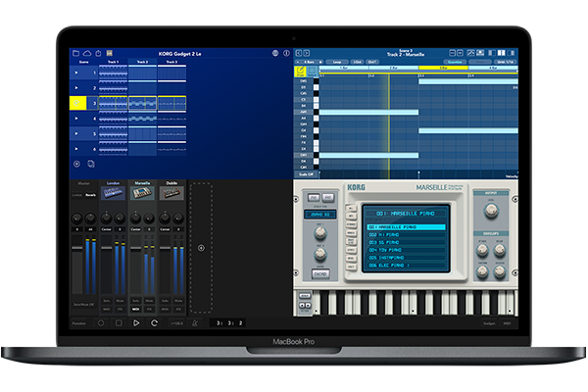588x392 pixels.
Task: Switch Master effect to Reverb tab
Action: (x=91, y=195)
